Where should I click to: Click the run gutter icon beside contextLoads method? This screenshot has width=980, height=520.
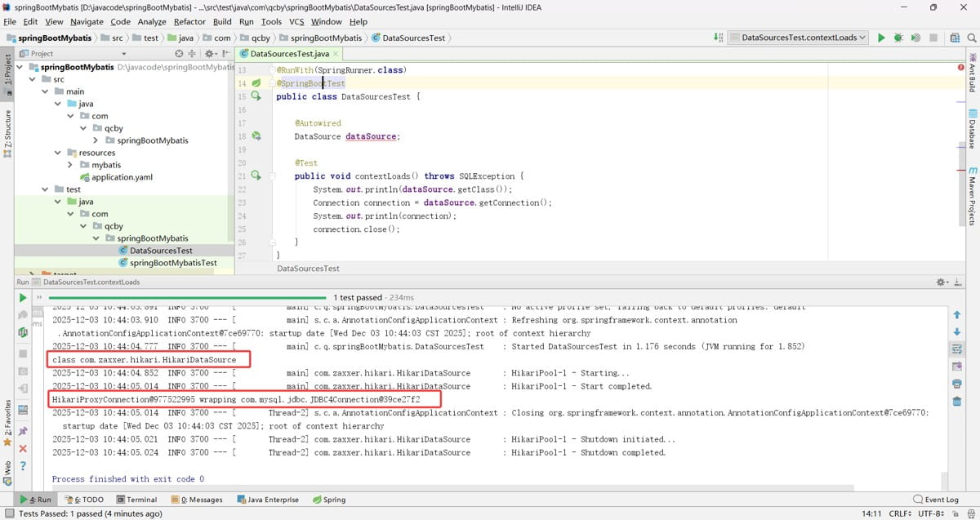point(256,176)
